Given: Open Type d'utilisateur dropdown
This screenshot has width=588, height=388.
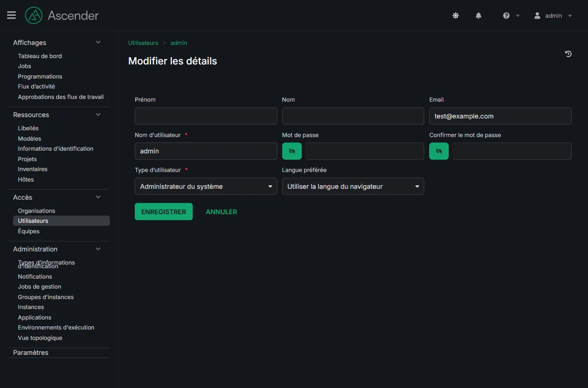Looking at the screenshot, I should pos(206,187).
